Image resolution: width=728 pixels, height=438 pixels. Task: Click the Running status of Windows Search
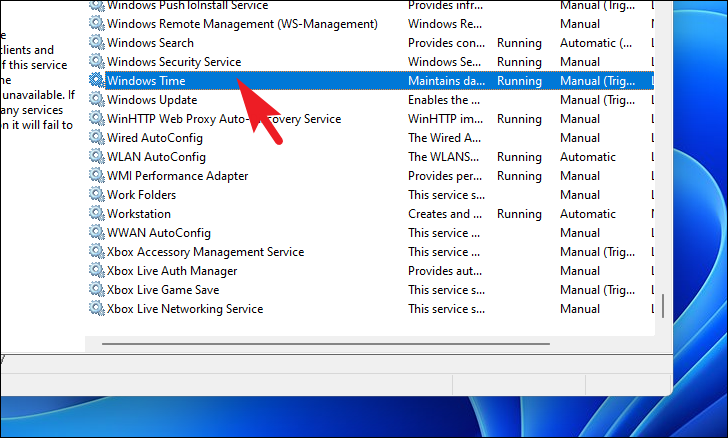(x=520, y=43)
